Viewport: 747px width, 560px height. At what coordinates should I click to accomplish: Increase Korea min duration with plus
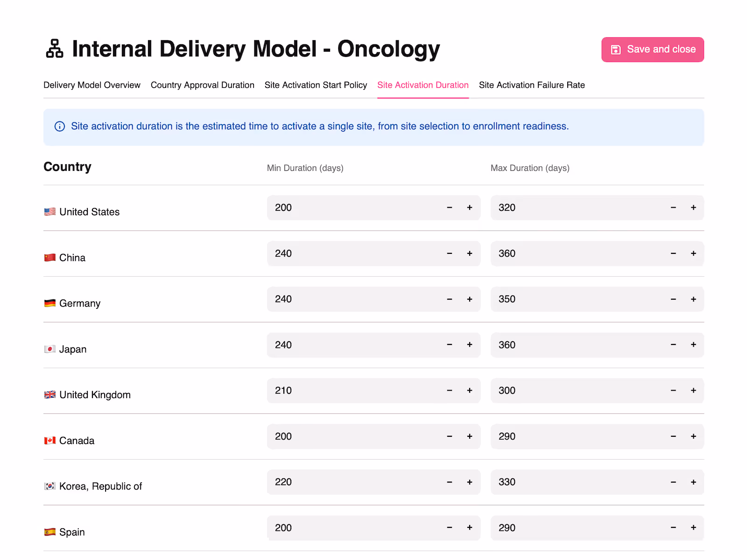[469, 482]
